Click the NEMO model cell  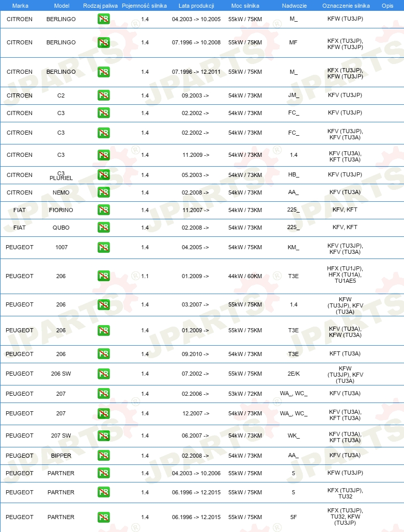click(61, 192)
